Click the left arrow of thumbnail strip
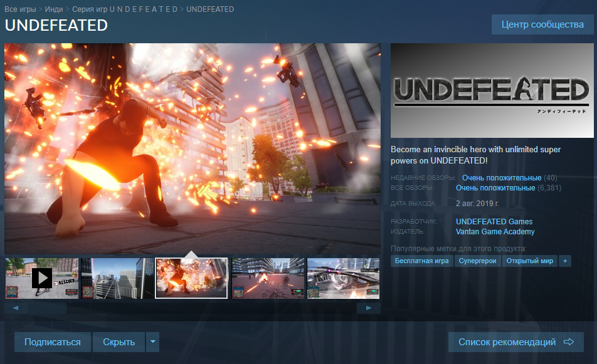 tap(16, 308)
